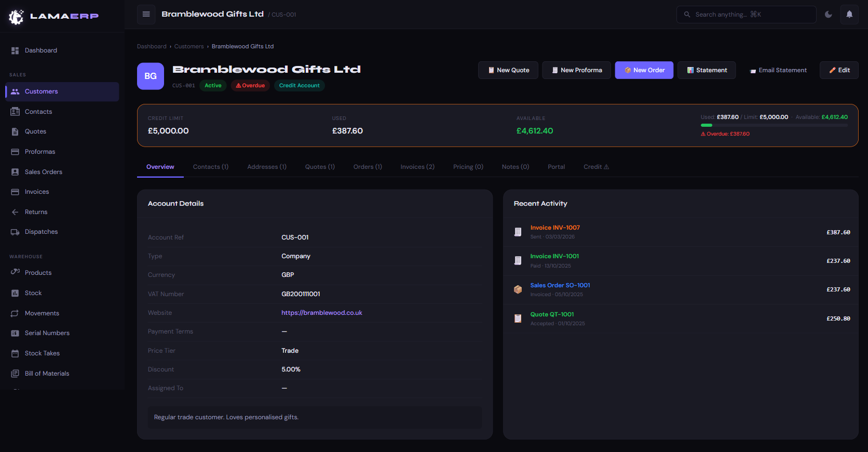Click the Stock icon in sidebar
868x452 pixels.
[x=15, y=293]
